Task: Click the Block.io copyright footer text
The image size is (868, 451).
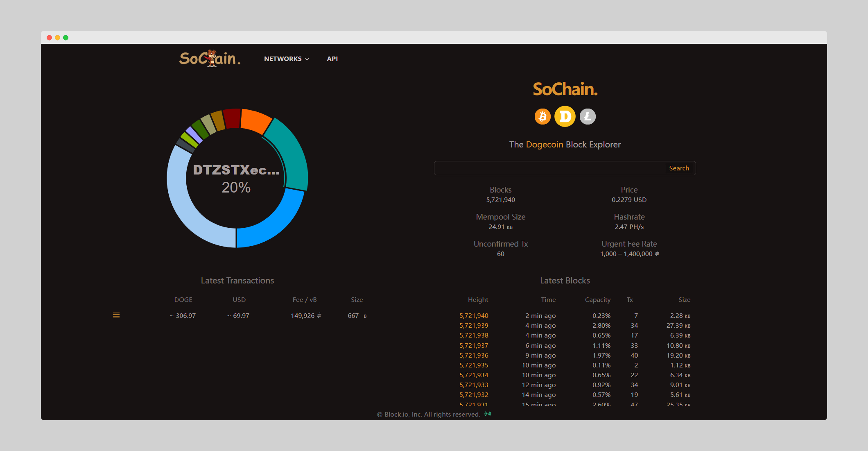Action: pos(429,415)
